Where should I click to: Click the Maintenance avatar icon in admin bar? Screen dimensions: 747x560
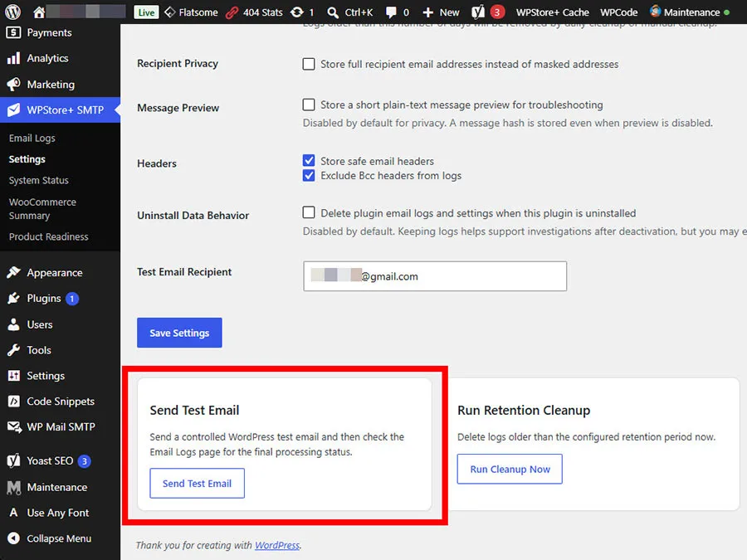(656, 11)
